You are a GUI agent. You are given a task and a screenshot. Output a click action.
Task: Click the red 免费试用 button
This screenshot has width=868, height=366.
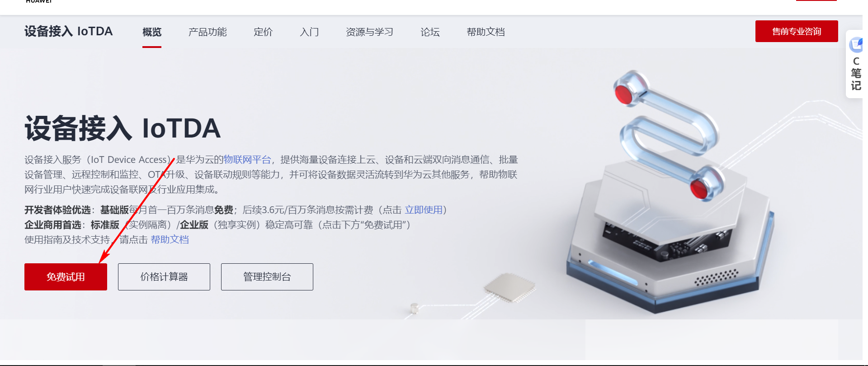click(x=66, y=277)
